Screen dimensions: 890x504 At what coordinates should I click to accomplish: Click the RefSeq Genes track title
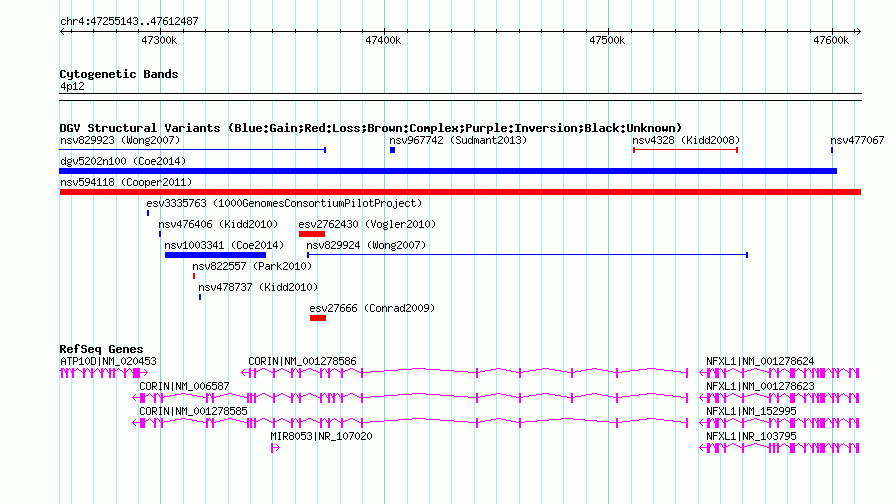101,349
